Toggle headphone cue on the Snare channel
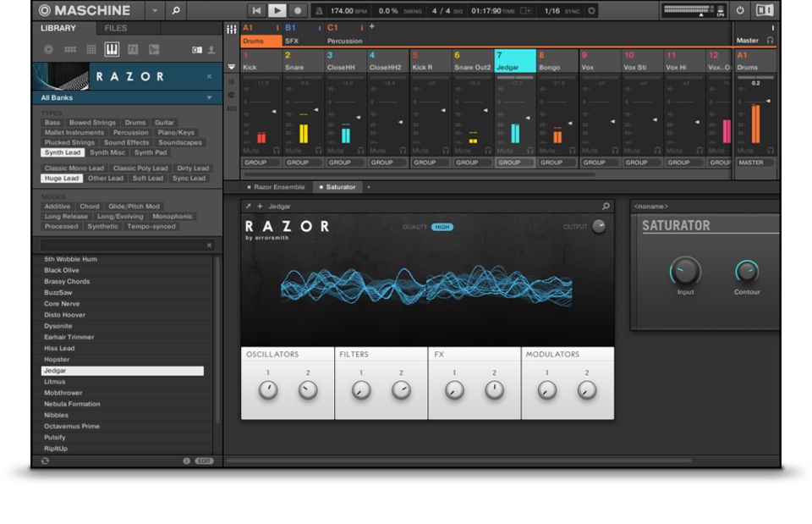 318,150
